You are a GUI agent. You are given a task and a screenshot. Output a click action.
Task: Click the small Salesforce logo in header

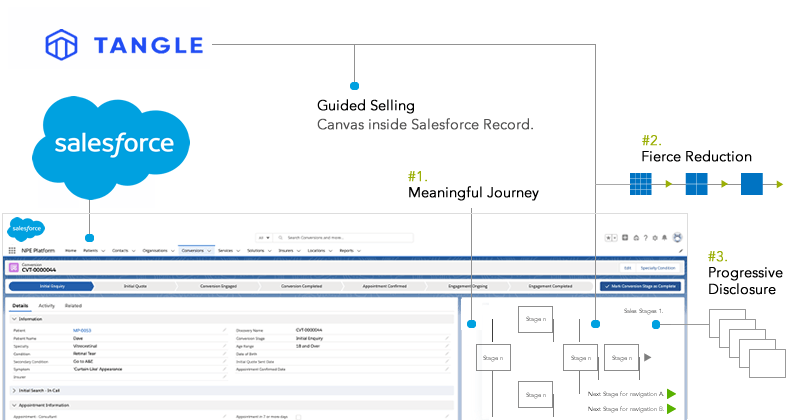[x=26, y=229]
